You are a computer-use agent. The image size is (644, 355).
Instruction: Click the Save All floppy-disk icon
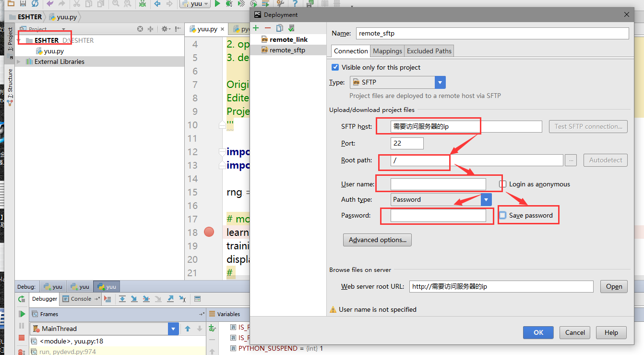coord(23,4)
